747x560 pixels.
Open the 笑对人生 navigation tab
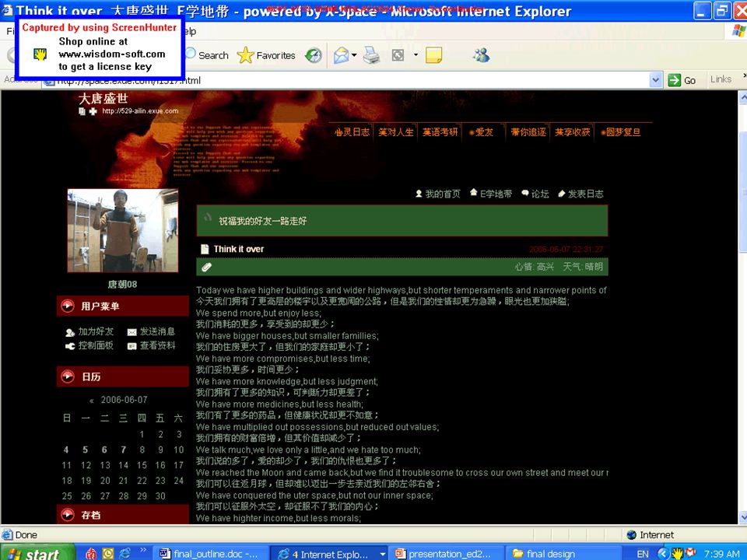coord(396,132)
